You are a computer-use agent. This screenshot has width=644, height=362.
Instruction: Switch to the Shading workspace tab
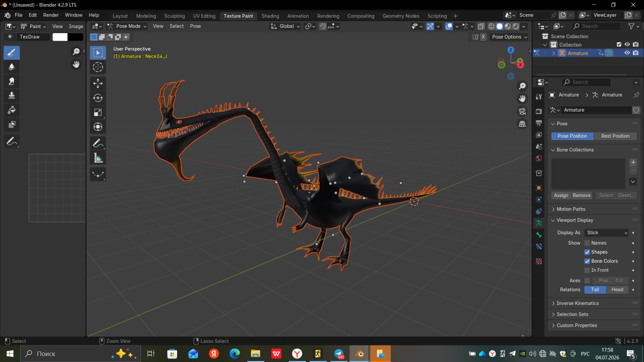270,16
